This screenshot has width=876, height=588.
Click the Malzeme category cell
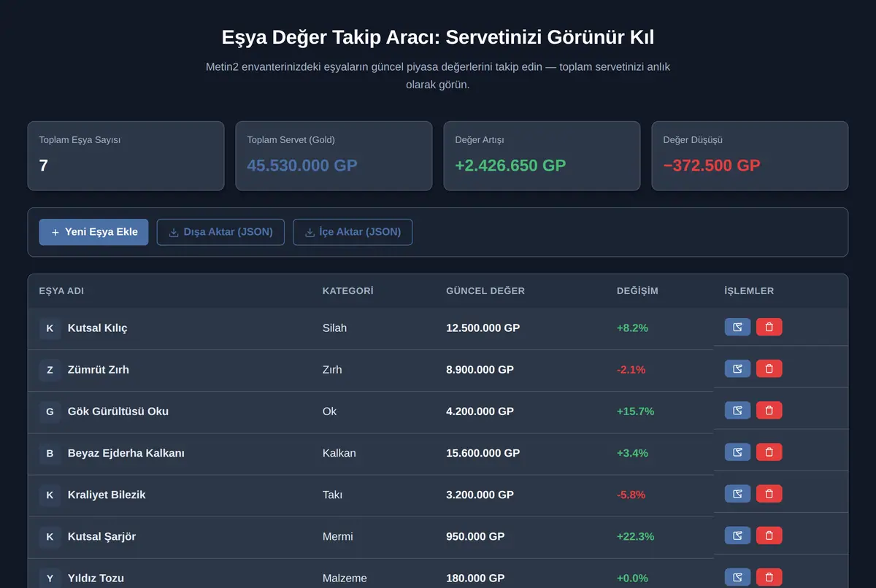click(345, 579)
